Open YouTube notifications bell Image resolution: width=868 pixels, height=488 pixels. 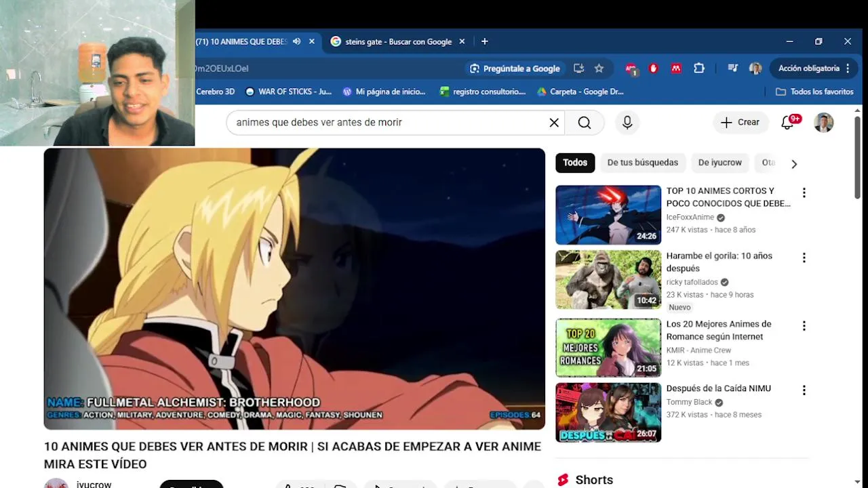tap(788, 123)
